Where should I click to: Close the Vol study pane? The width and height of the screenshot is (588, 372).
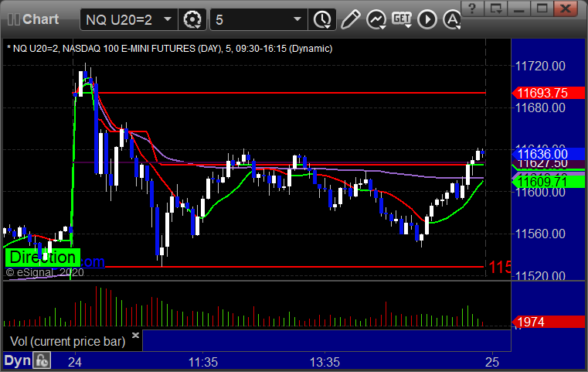point(135,335)
